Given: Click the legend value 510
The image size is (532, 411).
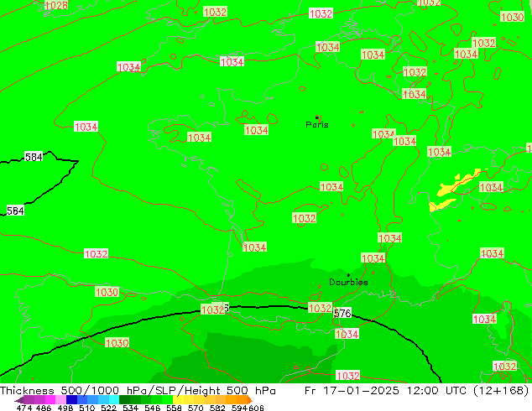Looking at the screenshot, I should [x=87, y=408].
